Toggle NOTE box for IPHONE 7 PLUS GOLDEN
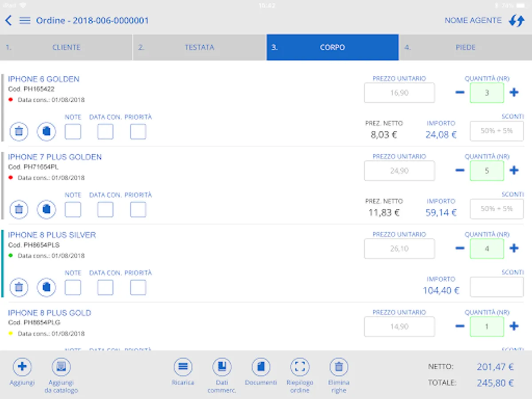This screenshot has width=532, height=399. 73,209
